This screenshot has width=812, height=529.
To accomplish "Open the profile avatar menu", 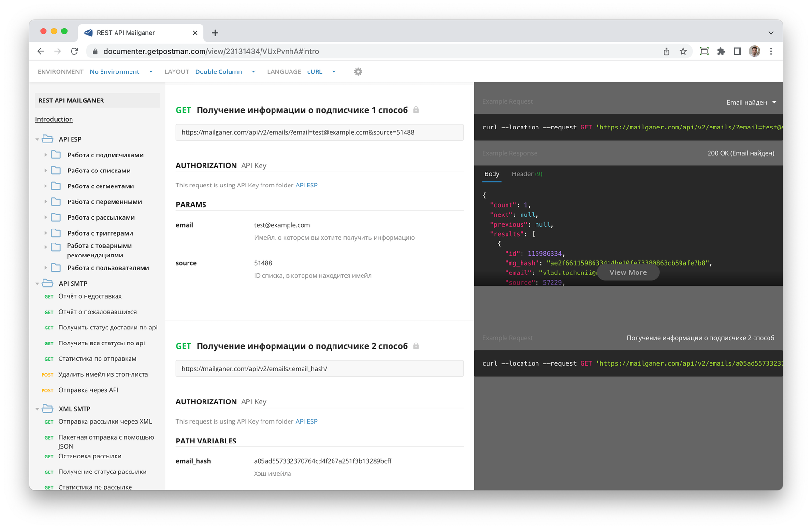I will click(x=754, y=51).
